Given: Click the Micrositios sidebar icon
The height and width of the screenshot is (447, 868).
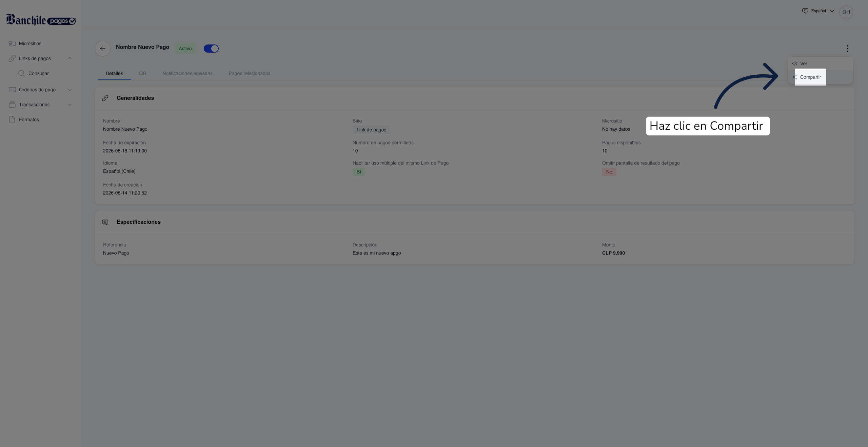Looking at the screenshot, I should (12, 43).
